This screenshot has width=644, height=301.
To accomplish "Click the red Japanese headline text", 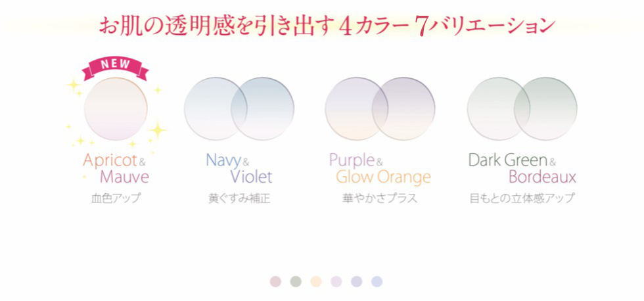I will click(327, 25).
